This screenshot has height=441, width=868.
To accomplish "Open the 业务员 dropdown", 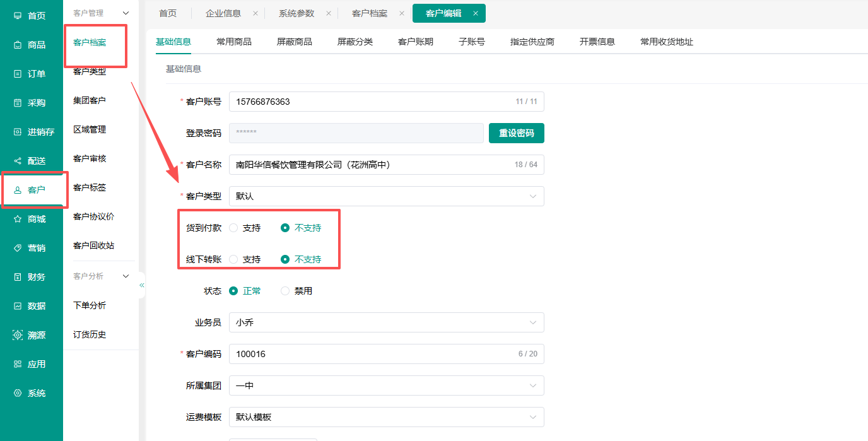I will click(386, 322).
